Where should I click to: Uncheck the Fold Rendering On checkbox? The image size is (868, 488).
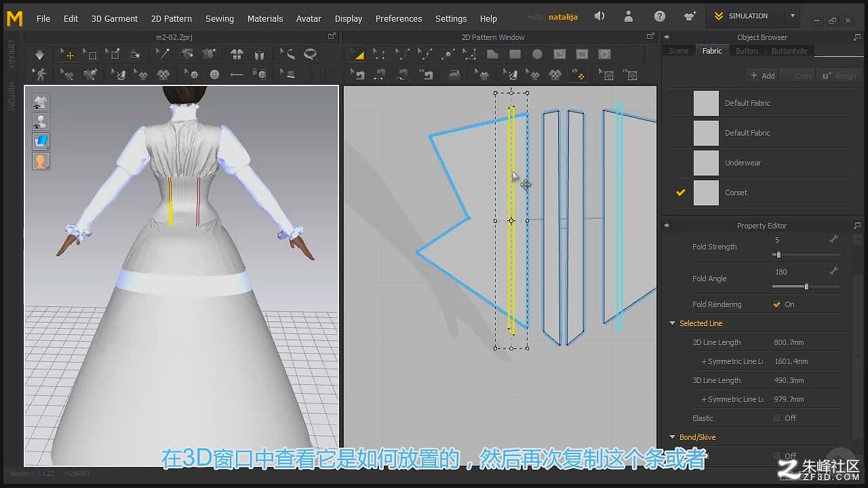coord(776,304)
